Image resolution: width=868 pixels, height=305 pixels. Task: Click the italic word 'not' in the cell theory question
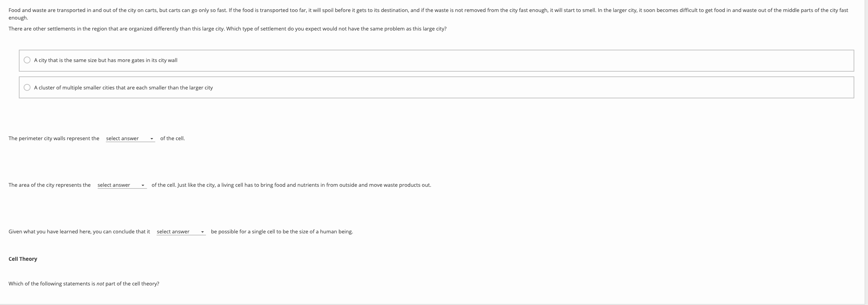pyautogui.click(x=100, y=284)
